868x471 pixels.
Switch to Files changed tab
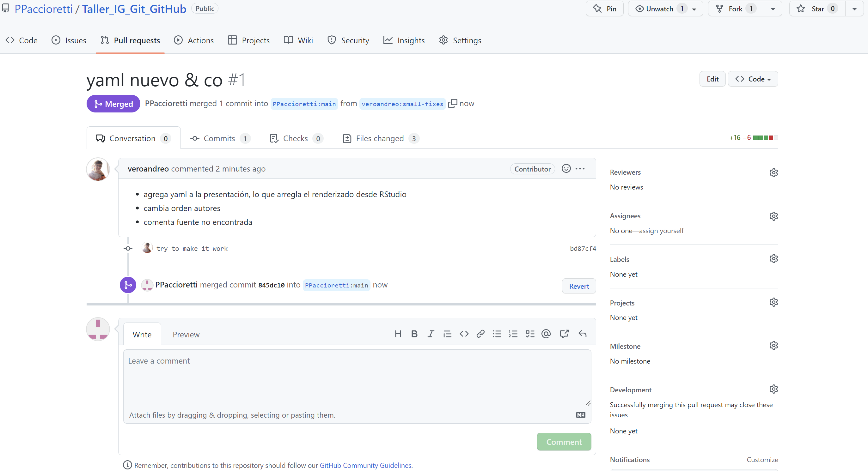tap(380, 138)
